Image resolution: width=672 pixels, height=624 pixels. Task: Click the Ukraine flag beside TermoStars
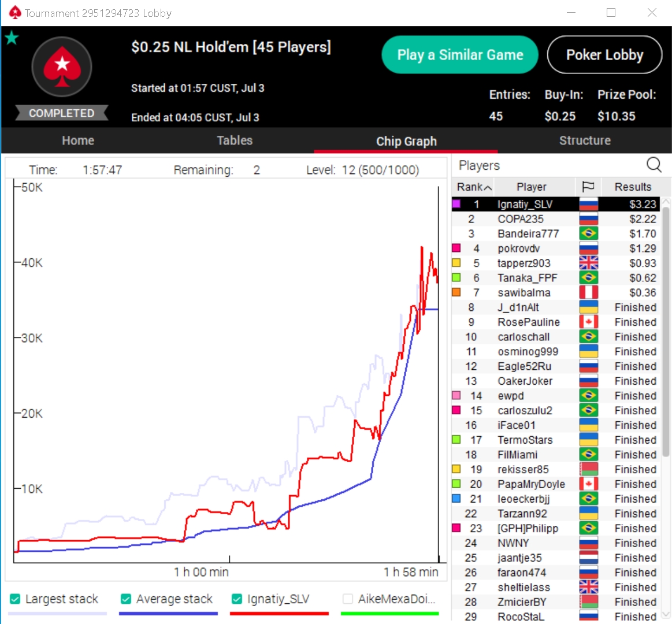pyautogui.click(x=588, y=440)
